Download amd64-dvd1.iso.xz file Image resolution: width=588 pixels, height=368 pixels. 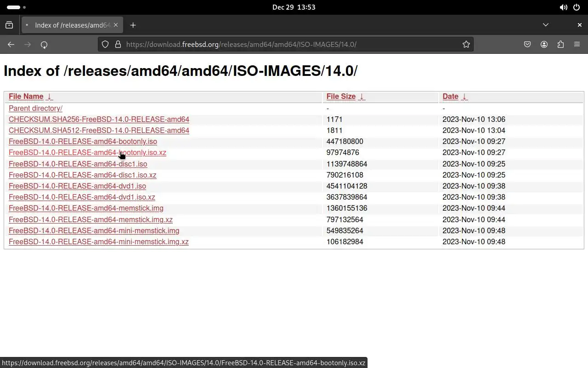[82, 197]
